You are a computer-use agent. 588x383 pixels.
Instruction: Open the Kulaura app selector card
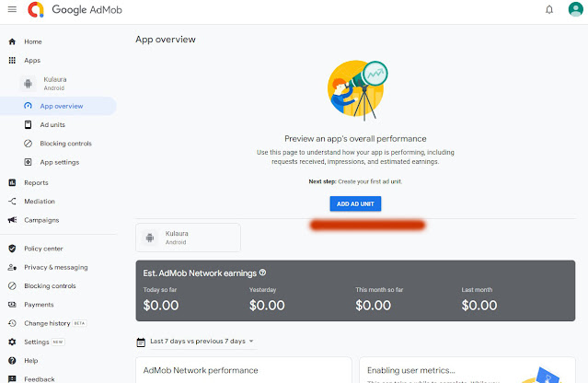pos(188,238)
